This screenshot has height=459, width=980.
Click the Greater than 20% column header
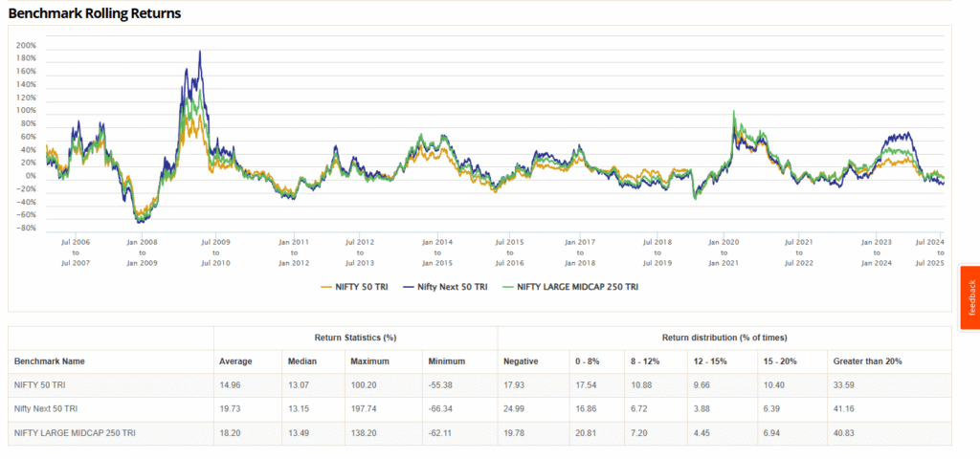(867, 361)
